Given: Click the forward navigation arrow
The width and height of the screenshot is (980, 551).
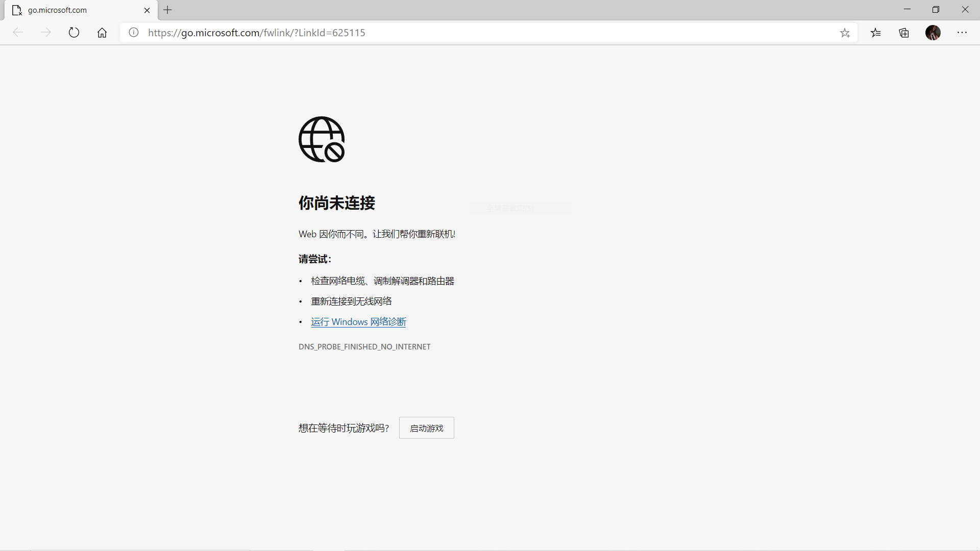Looking at the screenshot, I should coord(46,32).
